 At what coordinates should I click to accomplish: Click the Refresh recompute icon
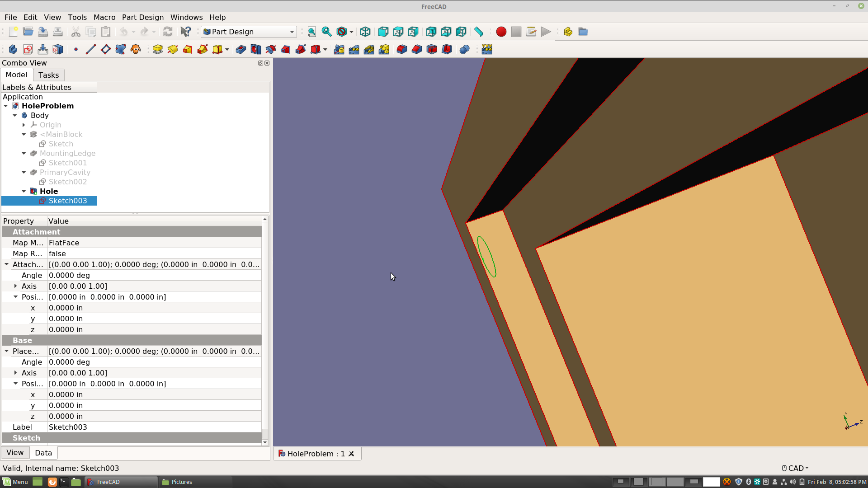(168, 32)
